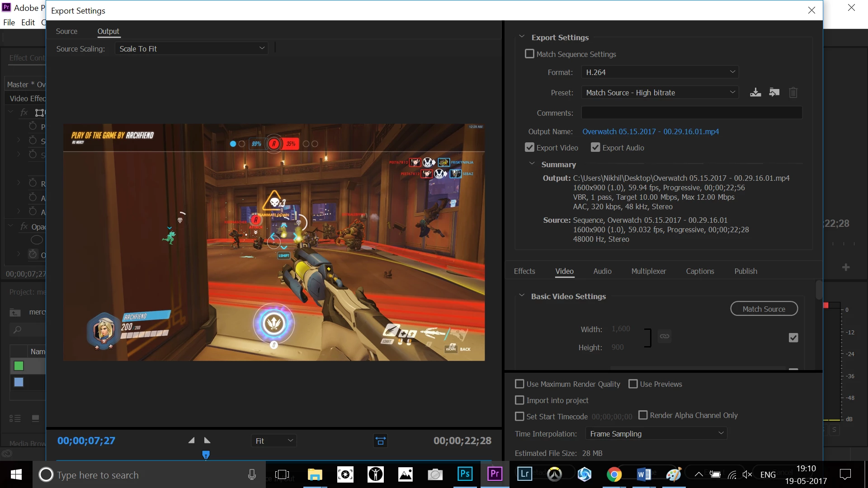Click the aspect ratio correction icon
This screenshot has width=868, height=488.
tap(381, 441)
